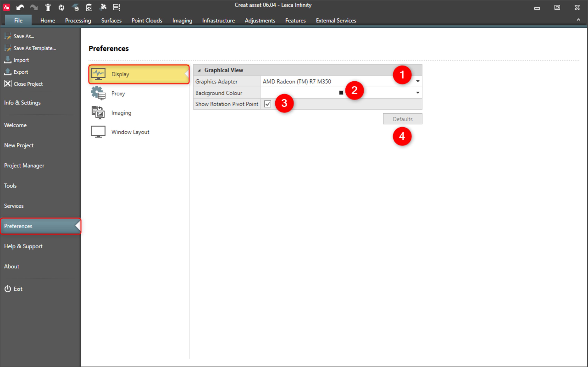Open the Imaging ribbon tab

pyautogui.click(x=182, y=21)
